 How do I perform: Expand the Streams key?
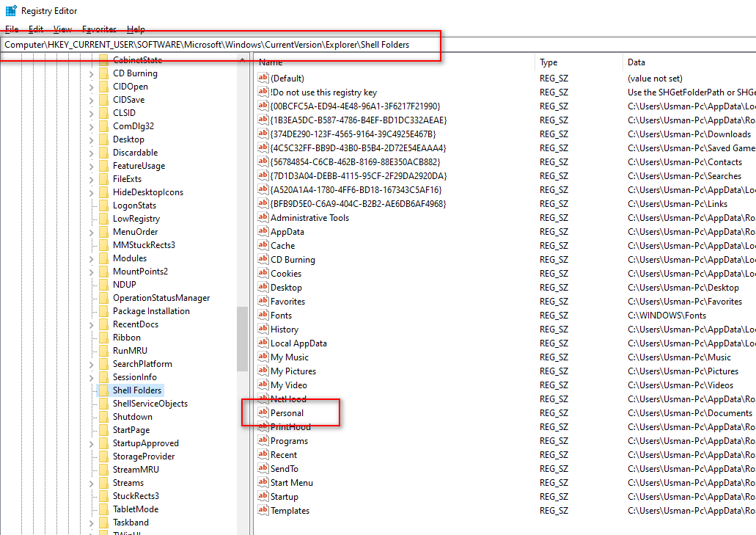click(92, 484)
